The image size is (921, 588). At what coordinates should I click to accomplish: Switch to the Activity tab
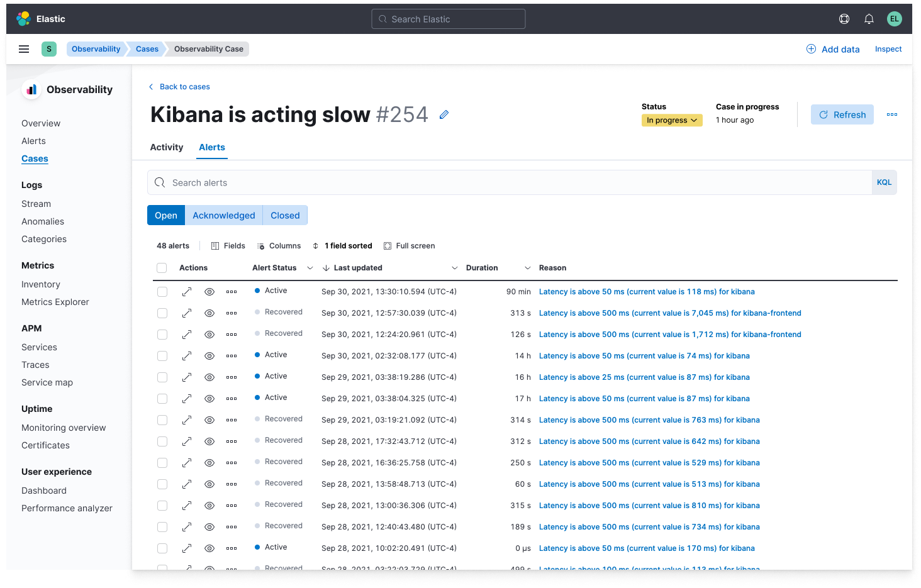(166, 147)
